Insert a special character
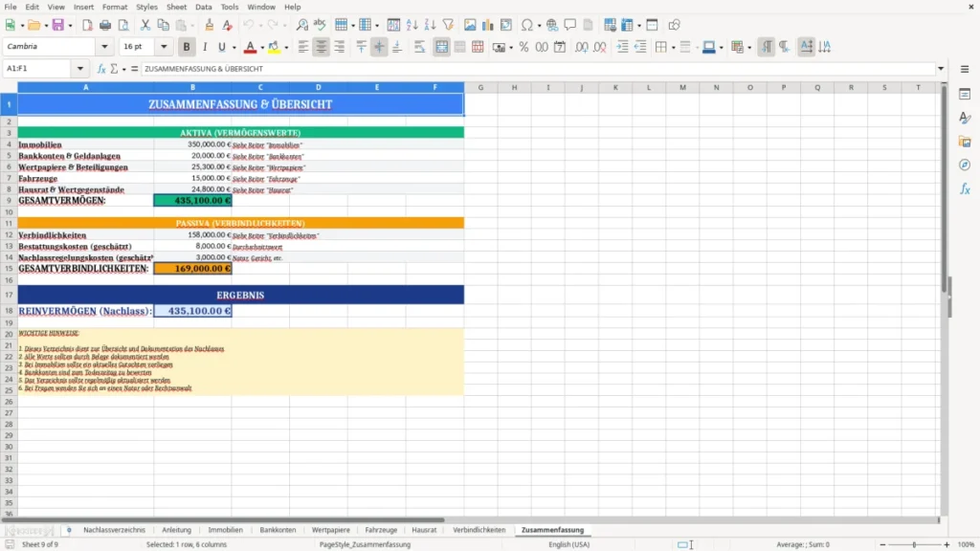The image size is (980, 551). click(x=527, y=25)
